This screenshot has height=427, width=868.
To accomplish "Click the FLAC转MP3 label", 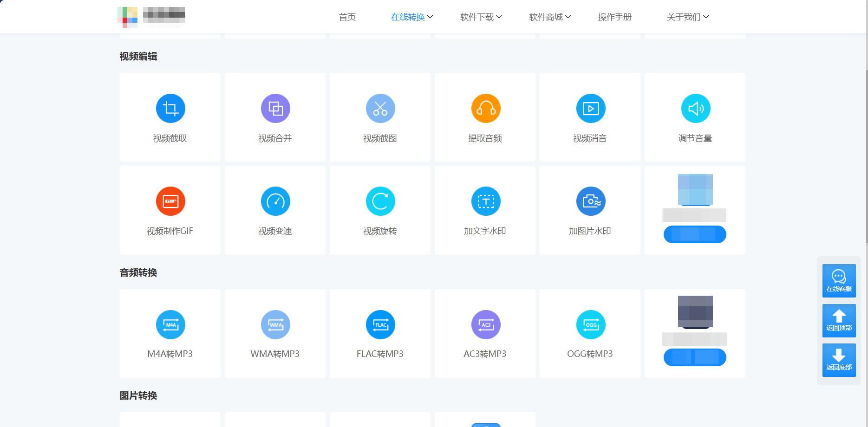I will point(380,354).
